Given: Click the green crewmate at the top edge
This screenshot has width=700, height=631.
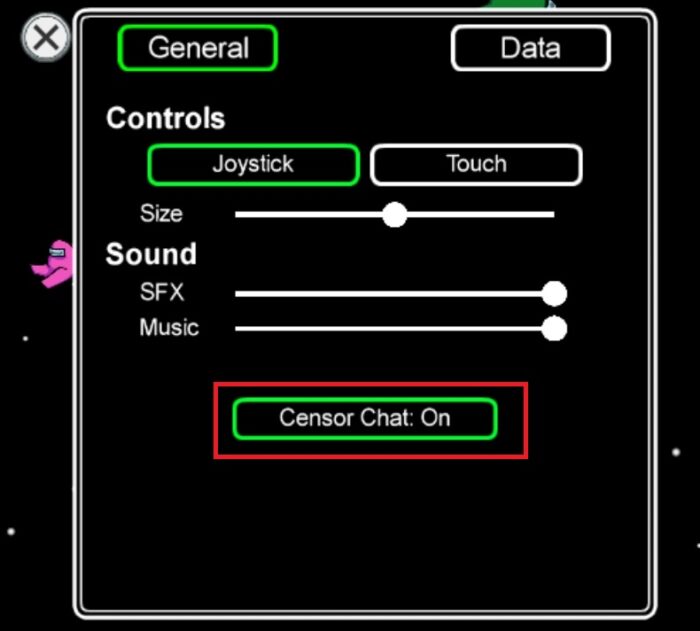Looking at the screenshot, I should (520, 4).
